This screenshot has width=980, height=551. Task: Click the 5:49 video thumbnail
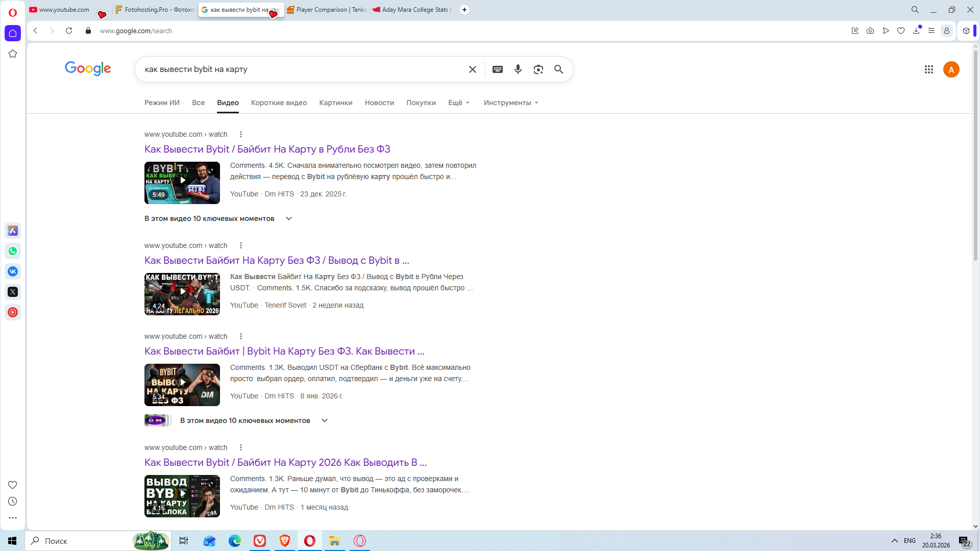click(x=182, y=183)
